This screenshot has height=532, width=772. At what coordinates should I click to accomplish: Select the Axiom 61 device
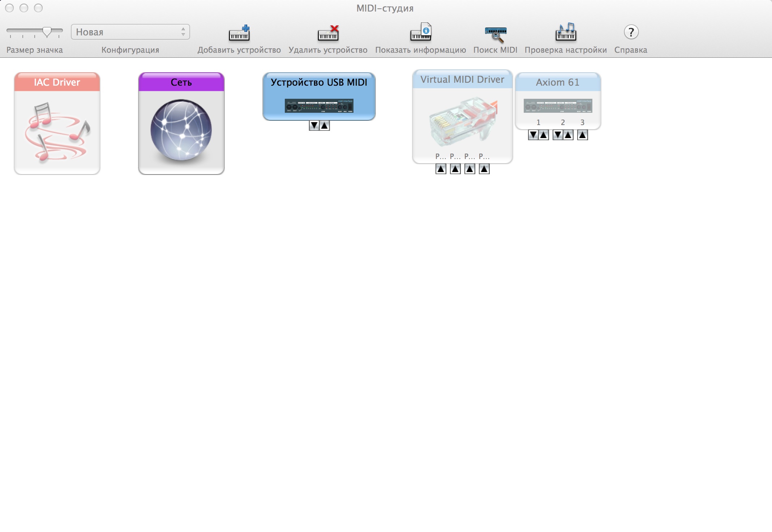click(558, 101)
